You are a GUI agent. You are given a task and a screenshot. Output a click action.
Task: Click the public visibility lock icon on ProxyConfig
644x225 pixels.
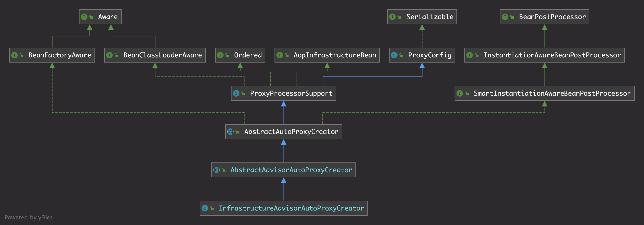tap(401, 55)
